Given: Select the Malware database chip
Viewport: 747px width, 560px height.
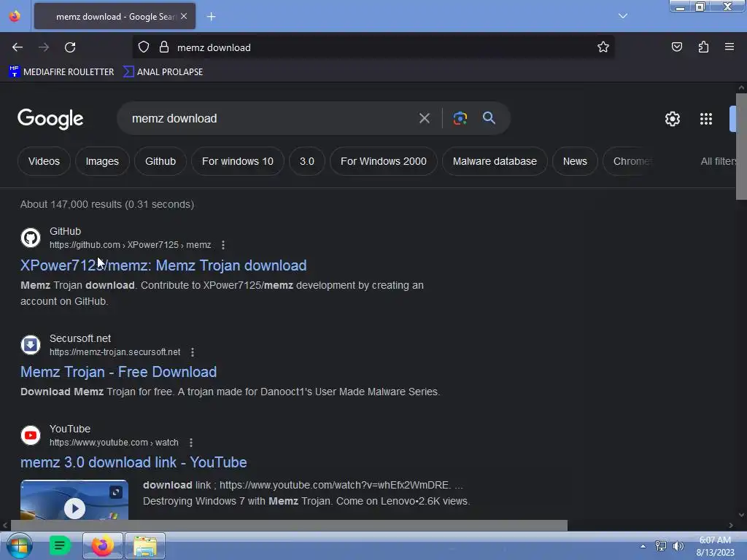Looking at the screenshot, I should point(495,161).
